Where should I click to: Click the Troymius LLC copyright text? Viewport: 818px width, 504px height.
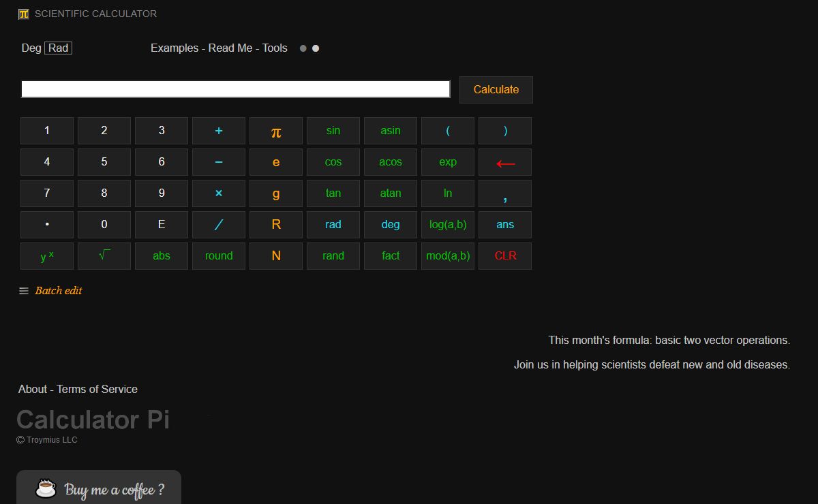tap(47, 440)
